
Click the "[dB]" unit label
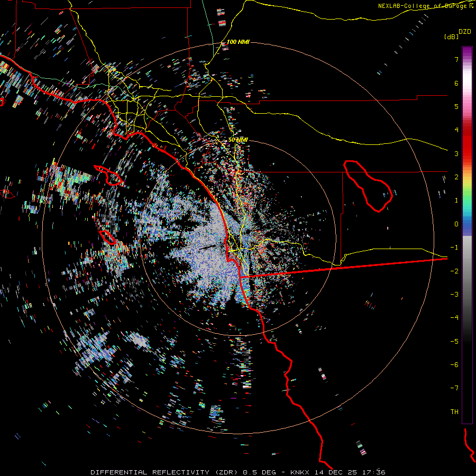pos(451,36)
